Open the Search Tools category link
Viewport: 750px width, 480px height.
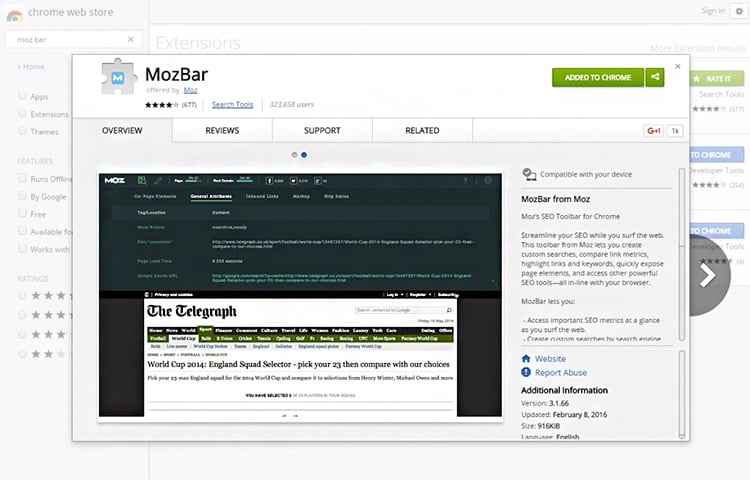coord(232,104)
